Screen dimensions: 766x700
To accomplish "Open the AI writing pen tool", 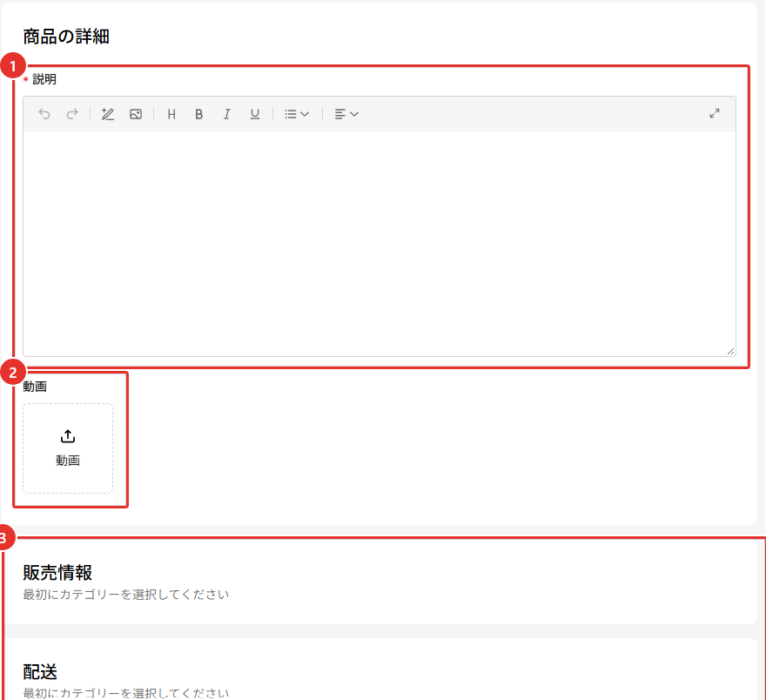I will [x=107, y=114].
